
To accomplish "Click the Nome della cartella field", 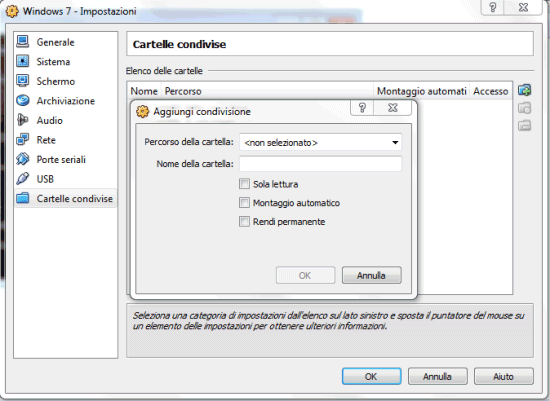I will (x=321, y=164).
